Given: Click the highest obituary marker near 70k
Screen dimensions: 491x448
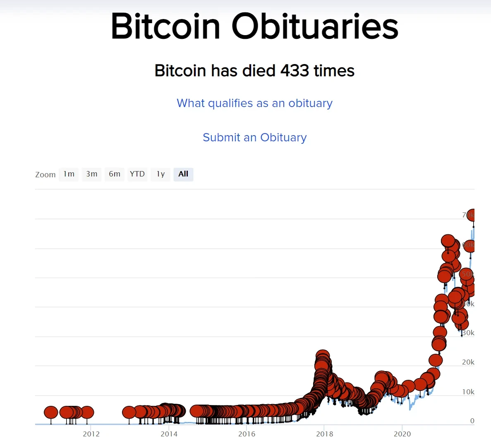Looking at the screenshot, I should click(x=471, y=215).
